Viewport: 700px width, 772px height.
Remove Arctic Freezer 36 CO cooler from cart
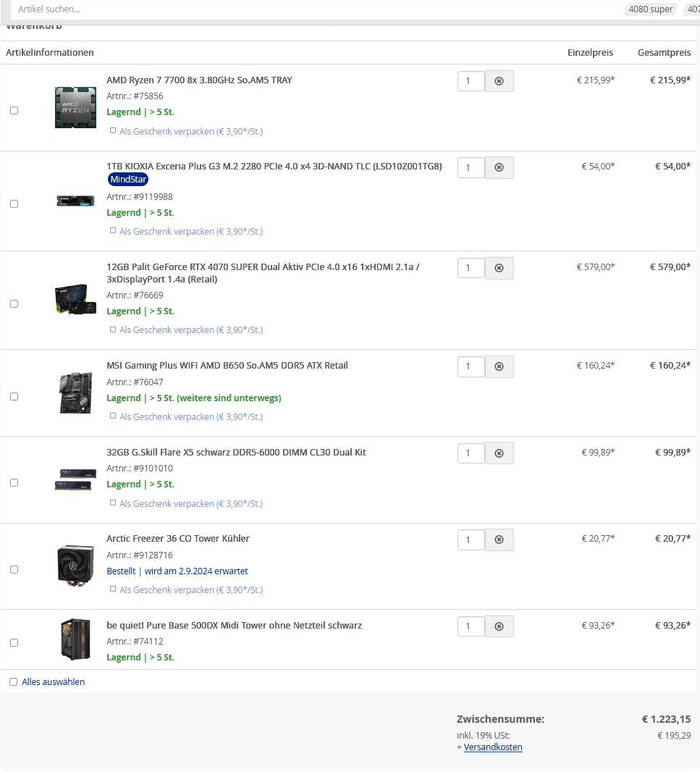pos(499,540)
